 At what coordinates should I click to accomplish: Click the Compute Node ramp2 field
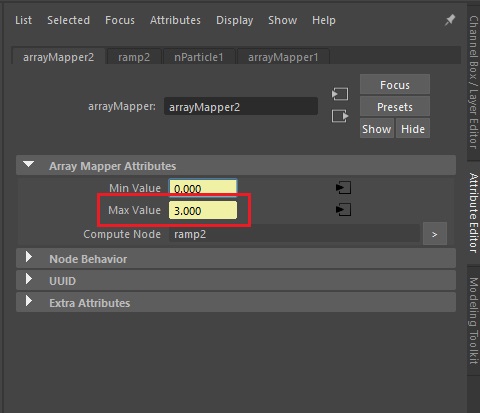coord(294,234)
